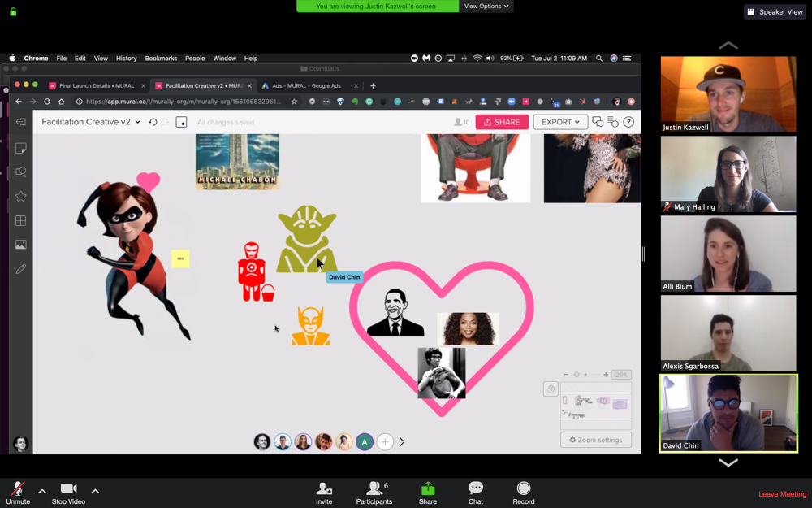Screen dimensions: 812x508
Task: Open the Zoom Chat panel
Action: pyautogui.click(x=475, y=493)
